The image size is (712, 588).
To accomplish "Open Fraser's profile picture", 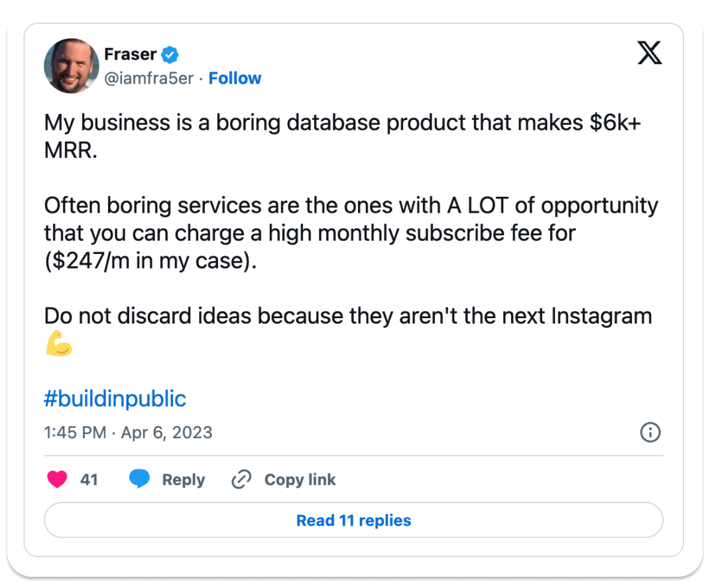I will (71, 66).
